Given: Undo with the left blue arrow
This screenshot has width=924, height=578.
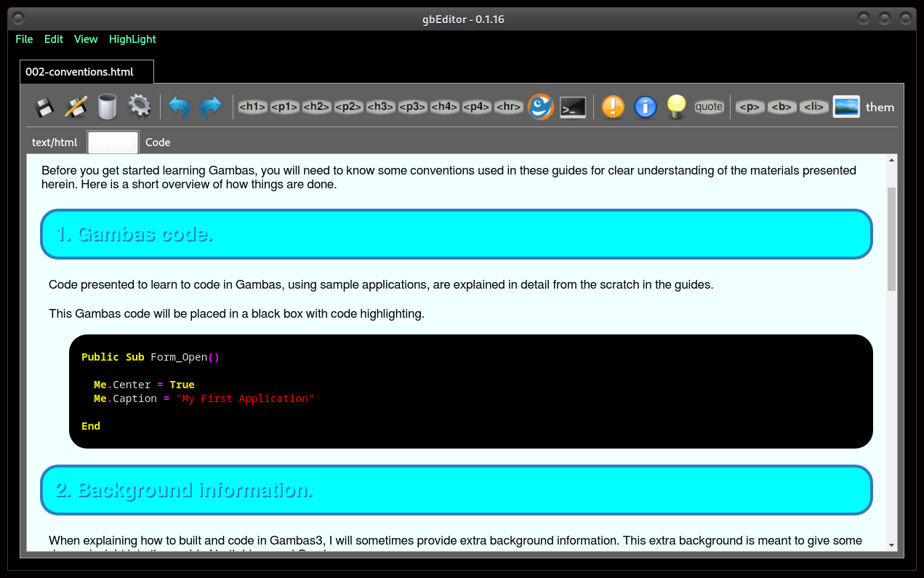Looking at the screenshot, I should (179, 107).
